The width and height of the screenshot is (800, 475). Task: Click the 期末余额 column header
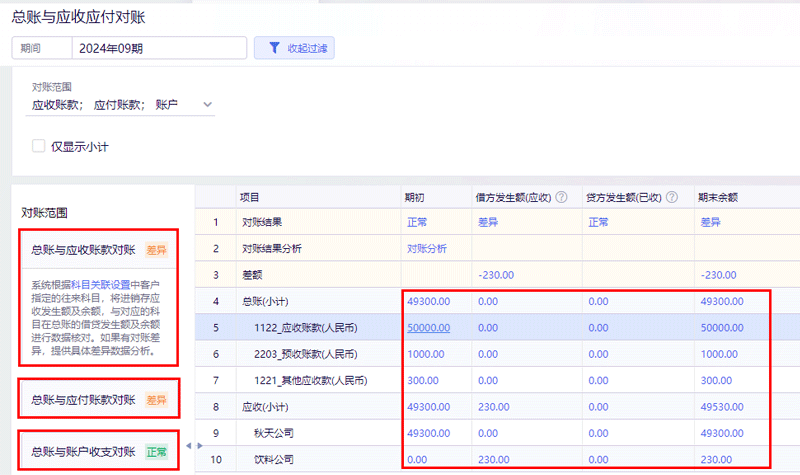point(718,197)
